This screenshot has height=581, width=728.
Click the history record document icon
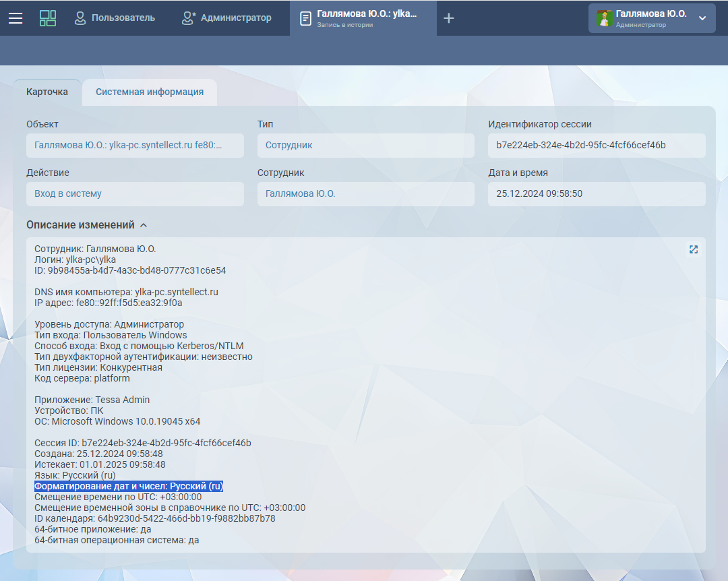pos(305,18)
